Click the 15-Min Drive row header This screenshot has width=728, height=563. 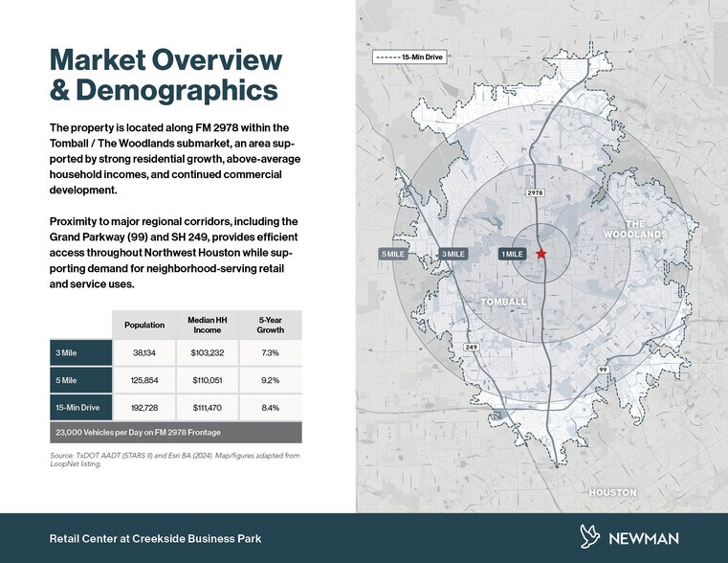coord(80,408)
